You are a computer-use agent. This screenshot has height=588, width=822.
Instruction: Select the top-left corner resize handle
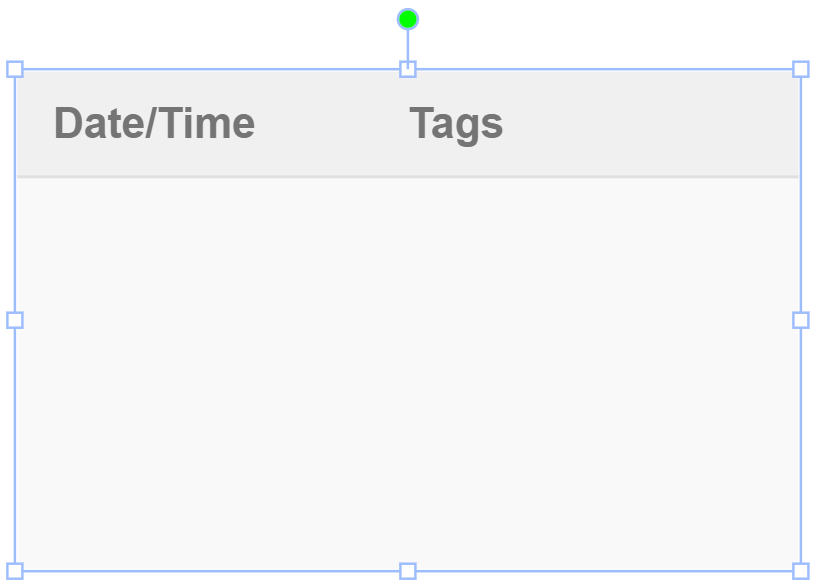click(x=15, y=69)
